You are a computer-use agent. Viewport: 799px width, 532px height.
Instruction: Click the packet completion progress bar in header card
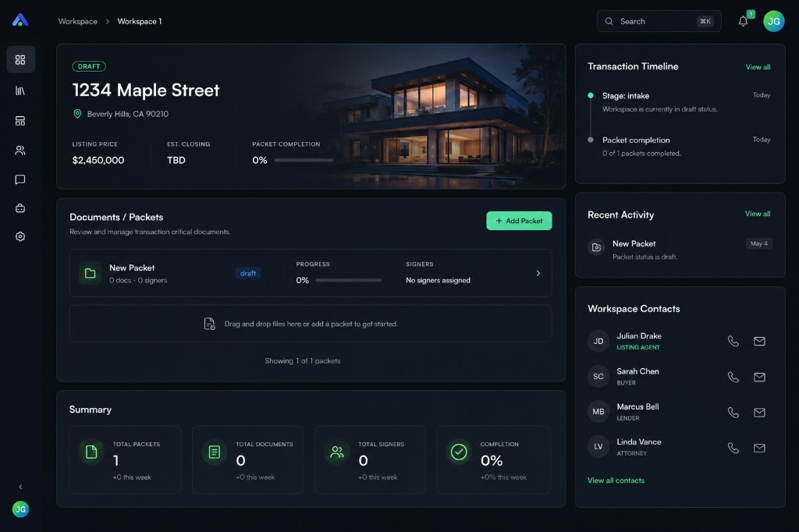304,160
